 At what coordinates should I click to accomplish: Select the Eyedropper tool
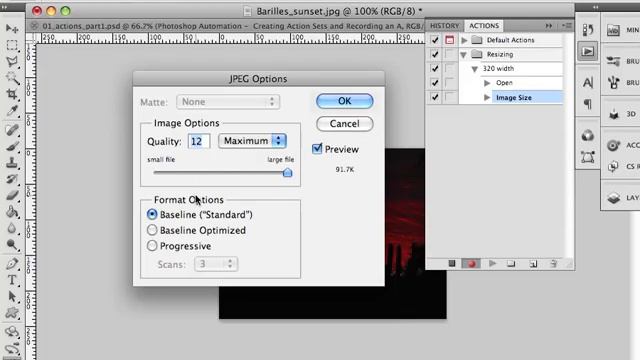[x=12, y=111]
